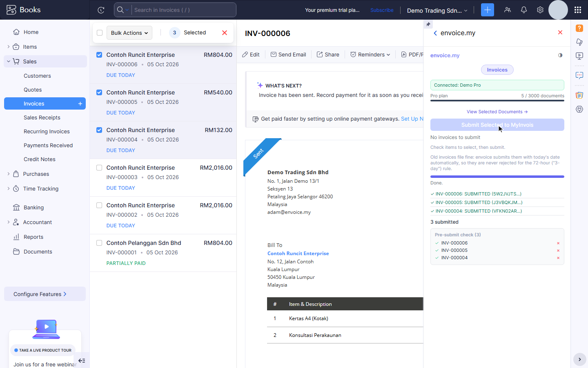The image size is (588, 368).
Task: Check invoice INV-000002 checkbox
Action: click(99, 205)
